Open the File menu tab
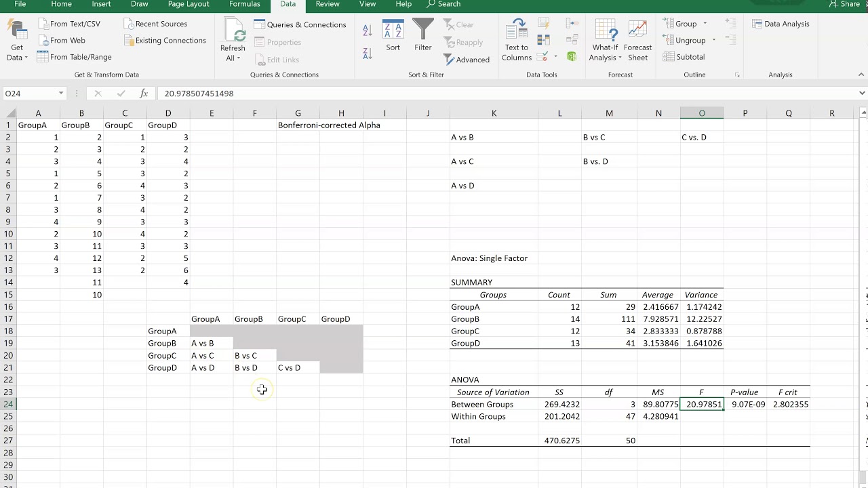The width and height of the screenshot is (868, 488). coord(20,4)
